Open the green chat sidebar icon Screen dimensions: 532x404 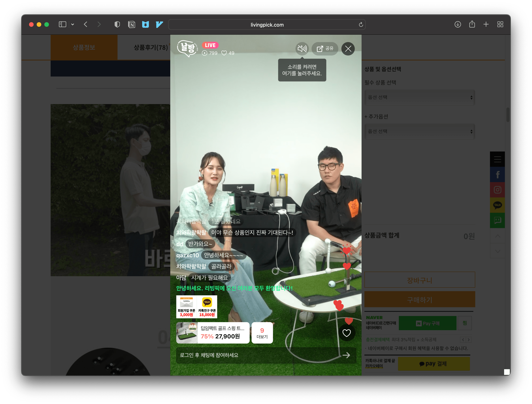[x=497, y=220]
